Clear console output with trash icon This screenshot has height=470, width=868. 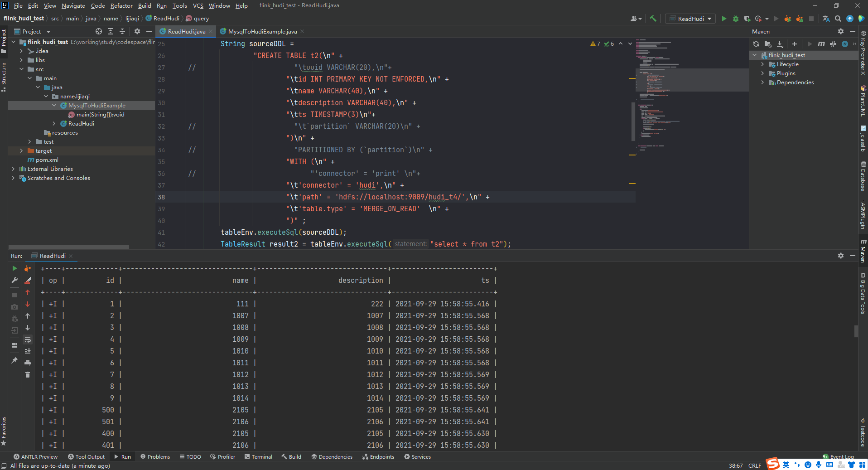[x=28, y=375]
